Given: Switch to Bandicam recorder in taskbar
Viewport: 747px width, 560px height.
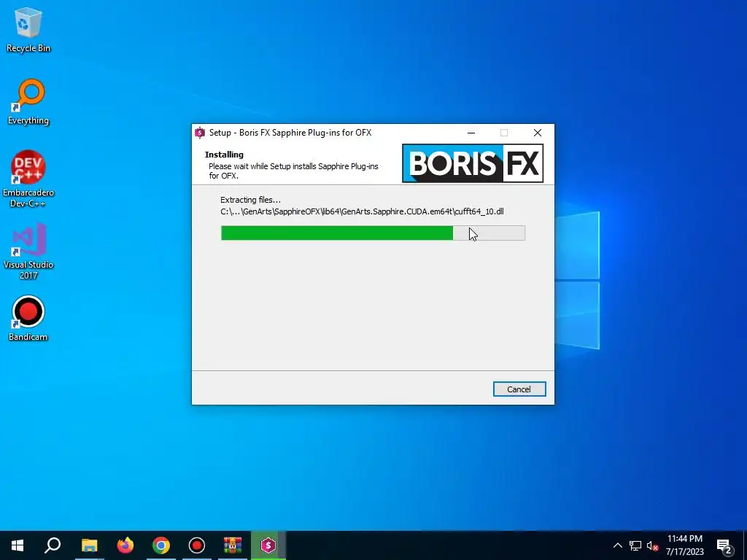Looking at the screenshot, I should (197, 545).
